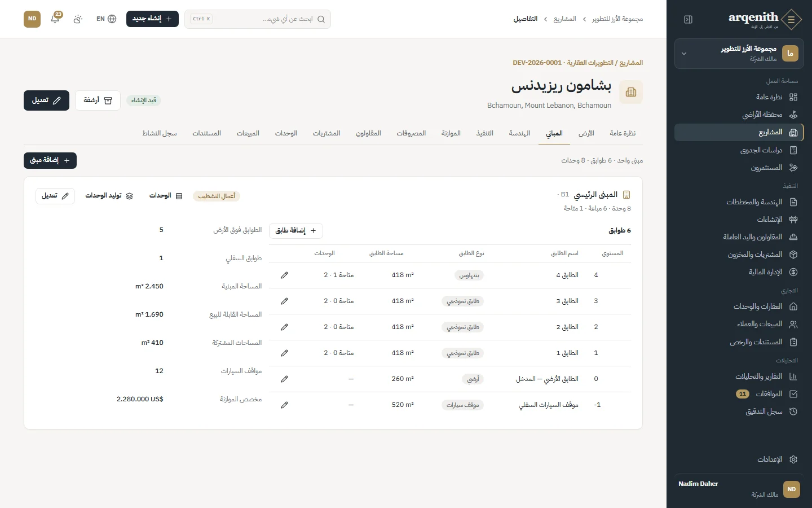Switch to الهندسة tab
This screenshot has width=812, height=508.
[520, 134]
